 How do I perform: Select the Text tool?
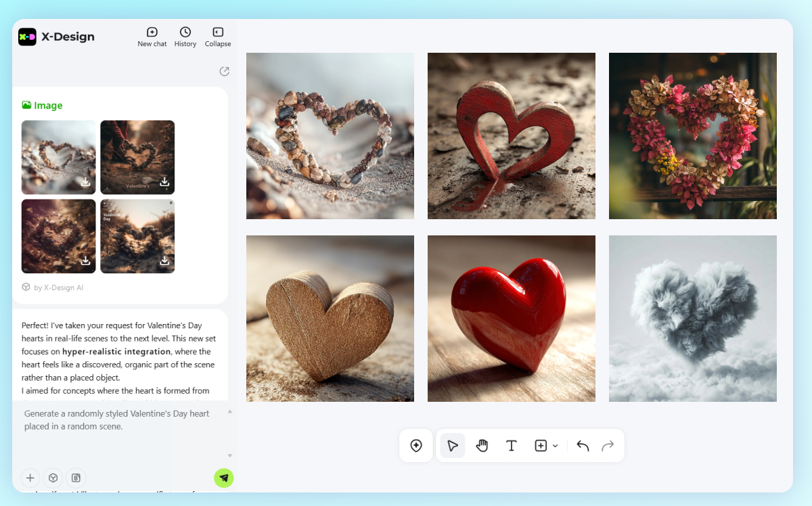point(512,445)
